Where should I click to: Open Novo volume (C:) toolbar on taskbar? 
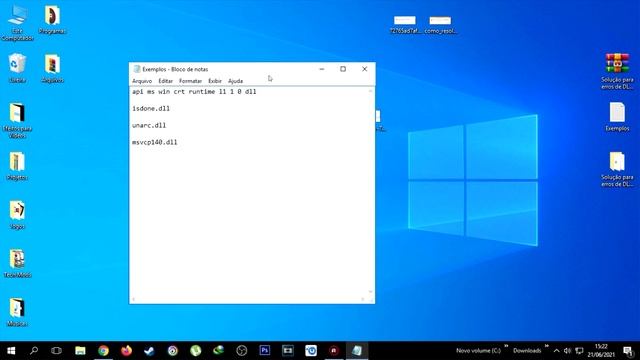coord(478,351)
